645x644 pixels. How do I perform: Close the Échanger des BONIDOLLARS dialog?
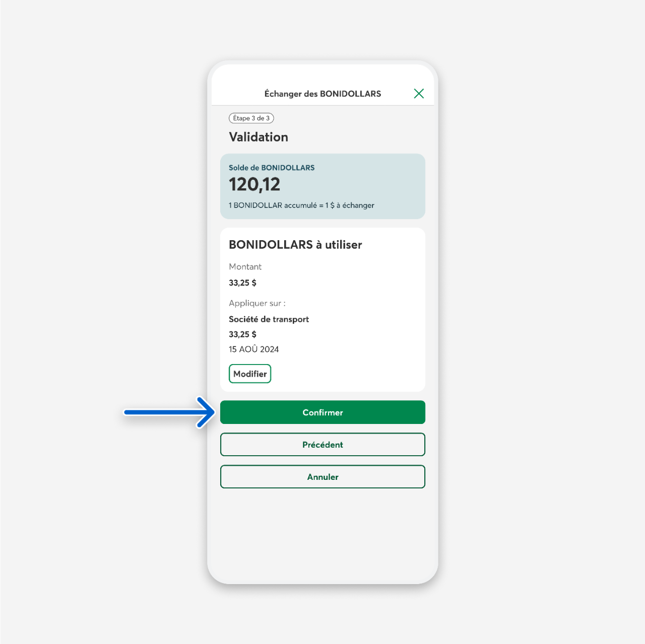(419, 94)
